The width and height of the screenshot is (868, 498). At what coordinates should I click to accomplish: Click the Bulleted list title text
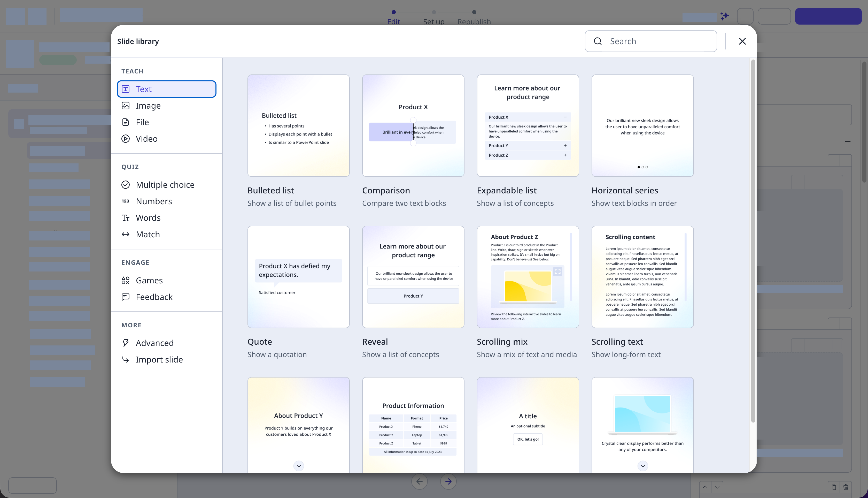271,191
